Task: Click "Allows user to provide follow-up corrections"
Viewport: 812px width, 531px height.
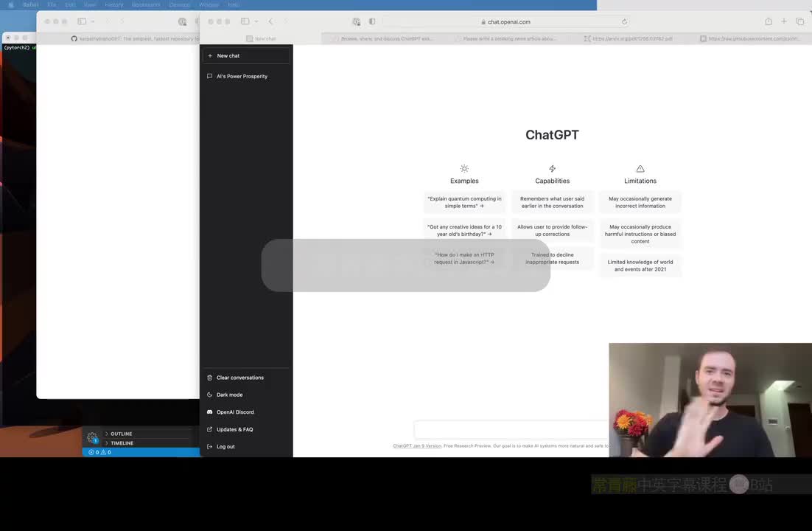Action: (x=552, y=230)
